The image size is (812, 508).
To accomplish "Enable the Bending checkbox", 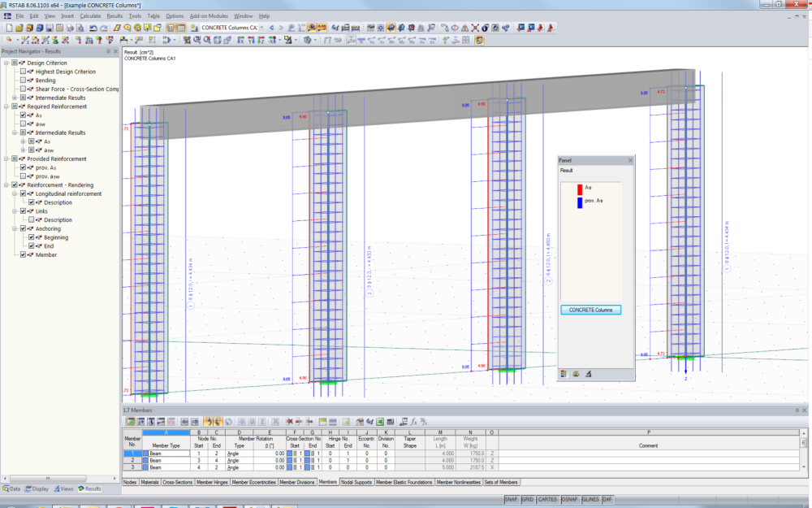I will click(23, 80).
